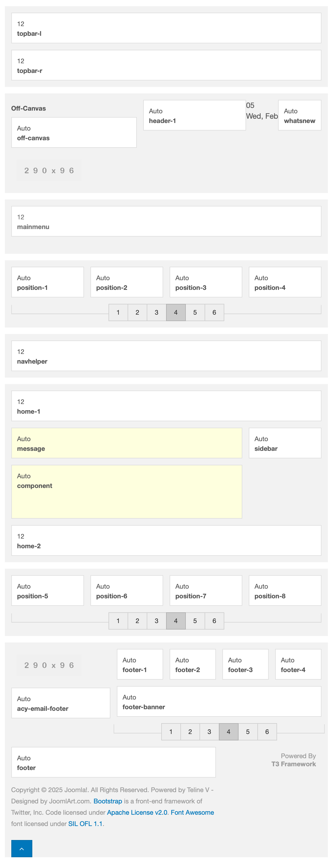Open the Apache License v2.0 link
Image resolution: width=336 pixels, height=868 pixels.
coord(137,812)
